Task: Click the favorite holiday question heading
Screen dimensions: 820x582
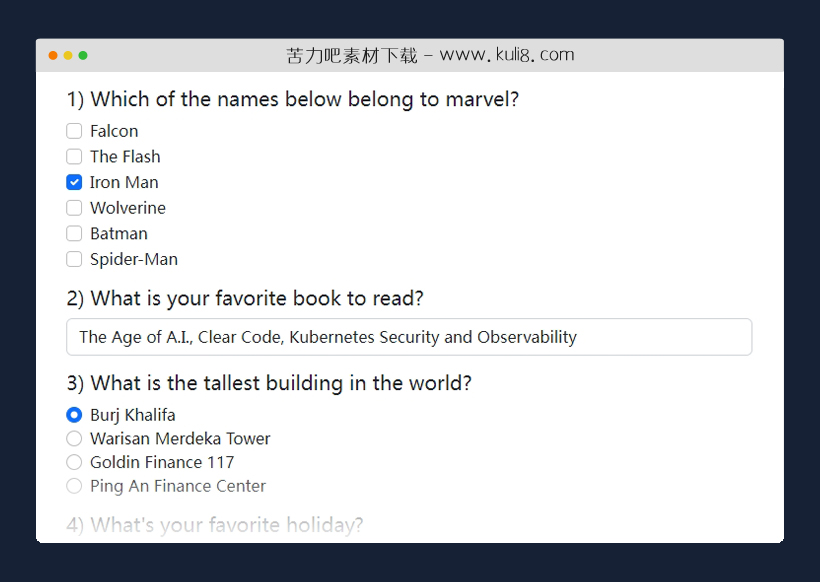Action: 215,525
